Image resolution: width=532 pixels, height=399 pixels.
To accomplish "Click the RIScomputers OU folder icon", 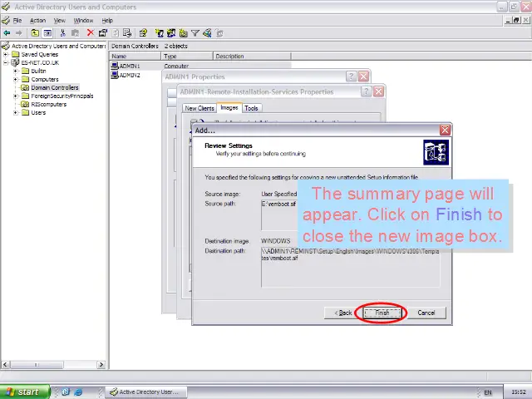I will (x=25, y=104).
